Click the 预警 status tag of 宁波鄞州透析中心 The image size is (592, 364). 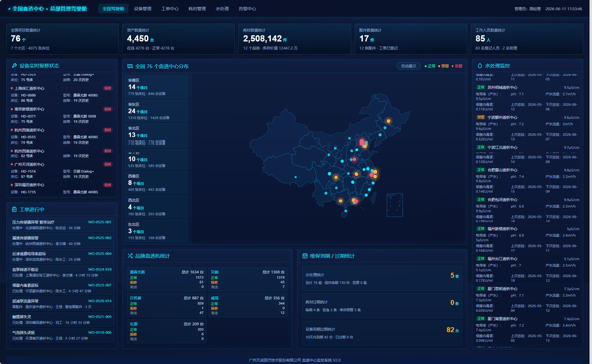click(481, 118)
